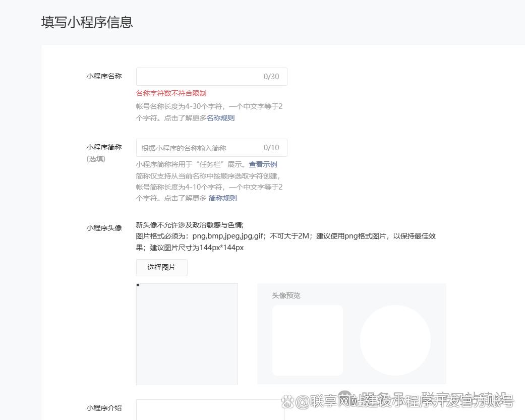
Task: Click the paw icon in the watermark
Action: 287,401
